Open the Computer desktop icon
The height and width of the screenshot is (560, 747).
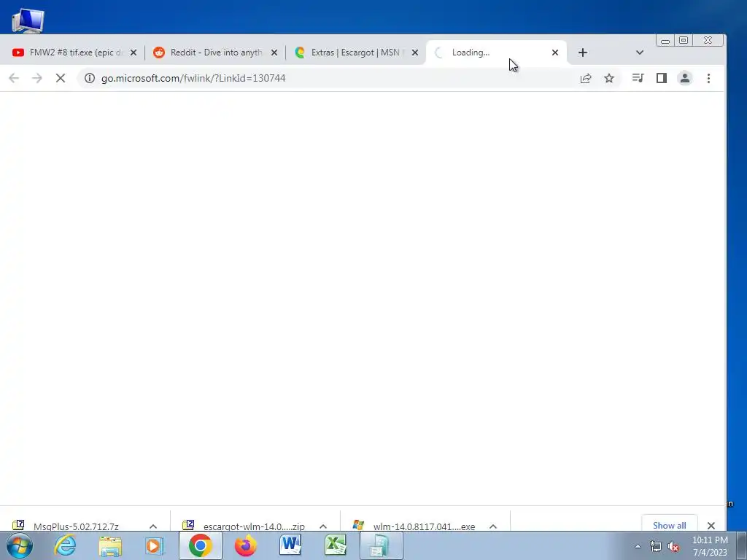(x=28, y=21)
